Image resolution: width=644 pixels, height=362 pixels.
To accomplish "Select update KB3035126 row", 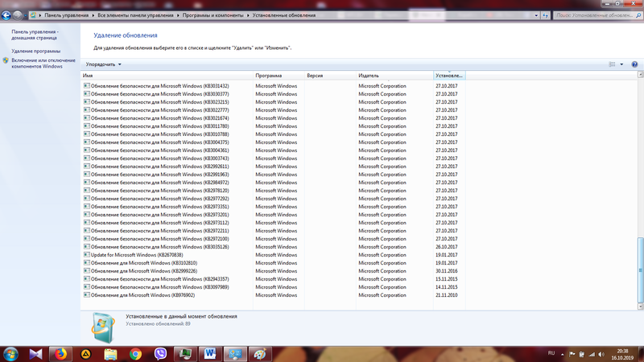I will point(273,247).
